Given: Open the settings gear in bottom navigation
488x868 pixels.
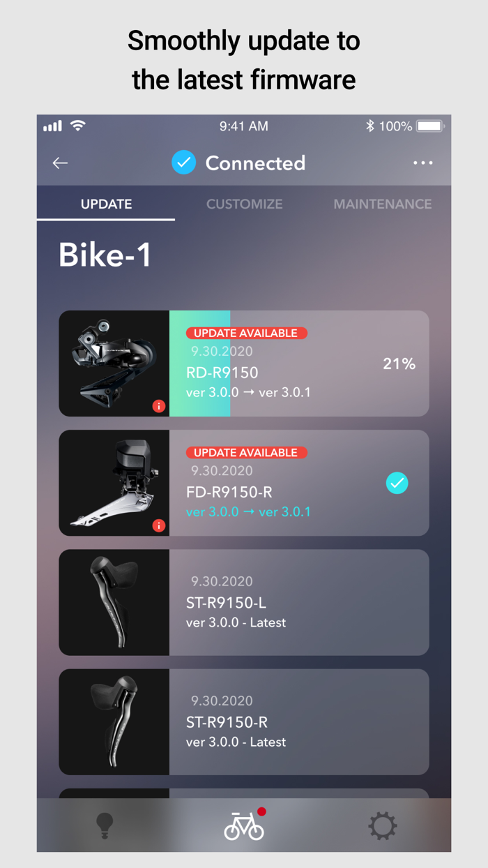Looking at the screenshot, I should [382, 825].
